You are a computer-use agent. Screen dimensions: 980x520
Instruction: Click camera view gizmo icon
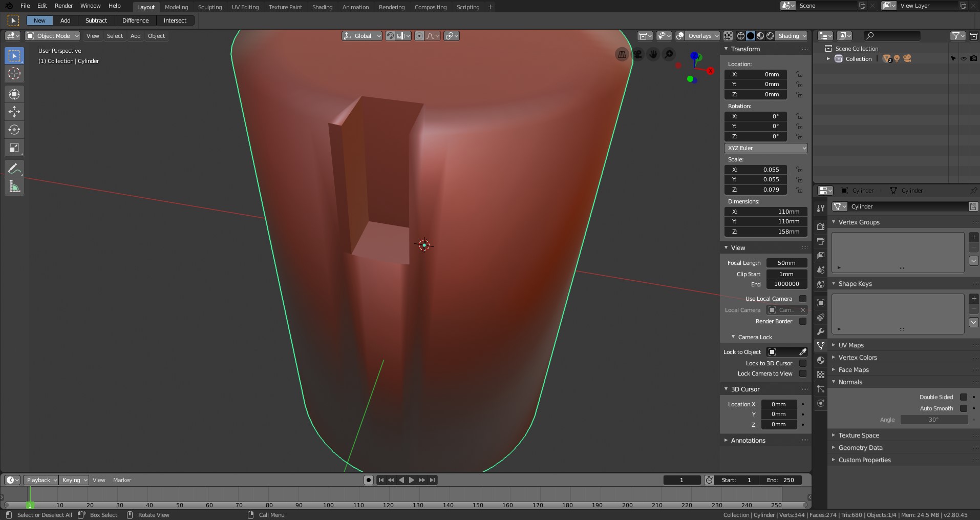pos(638,54)
